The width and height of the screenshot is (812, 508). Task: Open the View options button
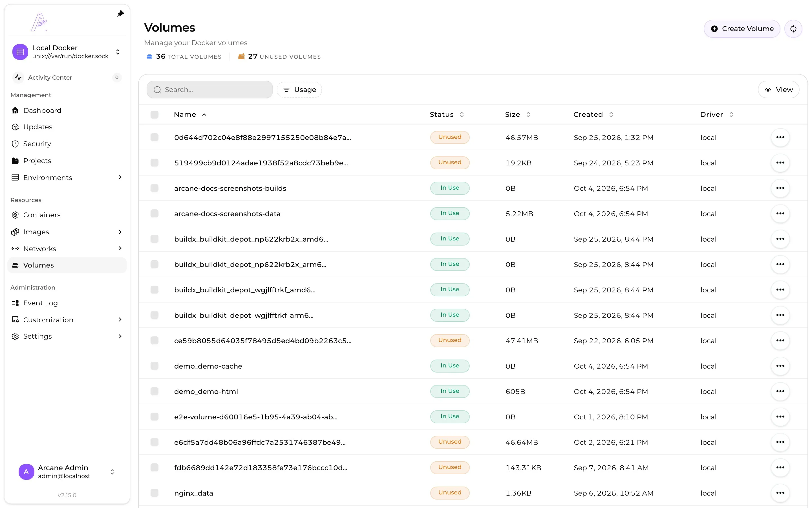coord(778,90)
